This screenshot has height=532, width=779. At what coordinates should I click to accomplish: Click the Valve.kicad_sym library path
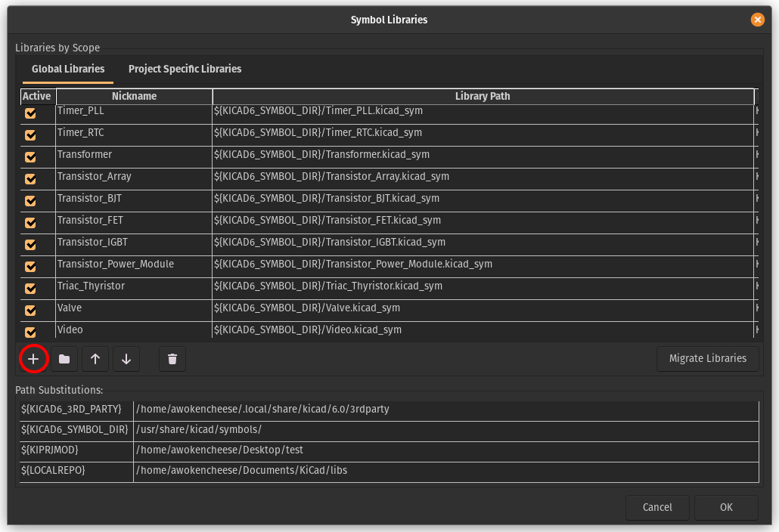[483, 310]
